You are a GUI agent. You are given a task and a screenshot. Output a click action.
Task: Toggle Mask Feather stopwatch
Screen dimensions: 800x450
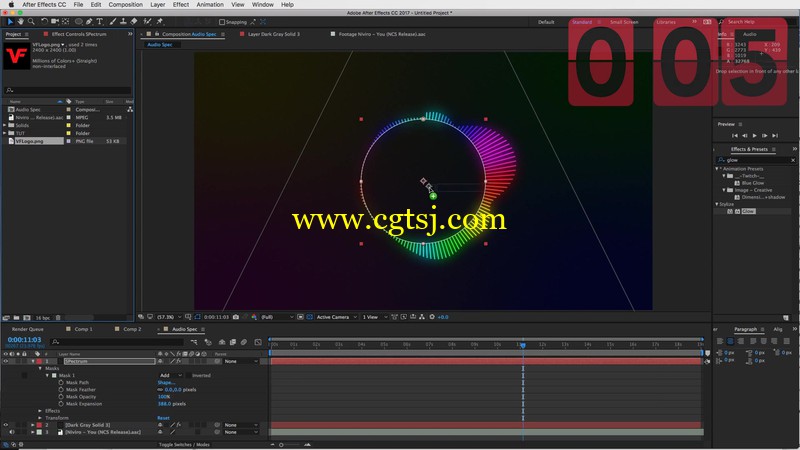coord(61,389)
